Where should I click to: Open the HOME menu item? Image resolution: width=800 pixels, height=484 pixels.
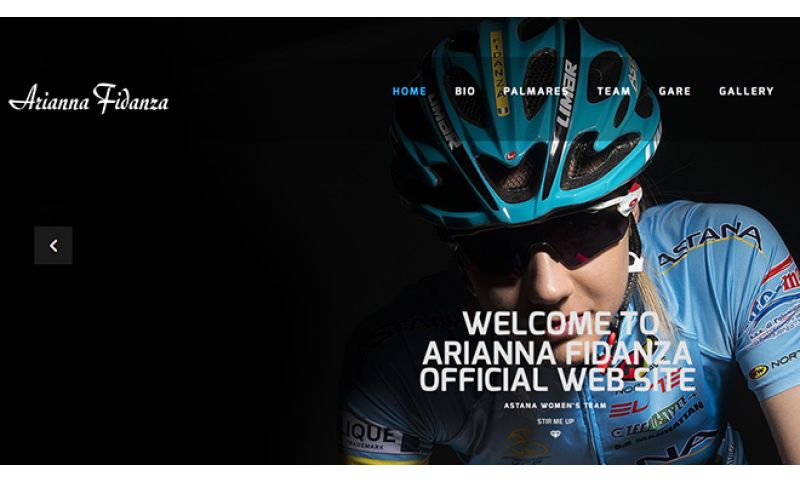(409, 91)
